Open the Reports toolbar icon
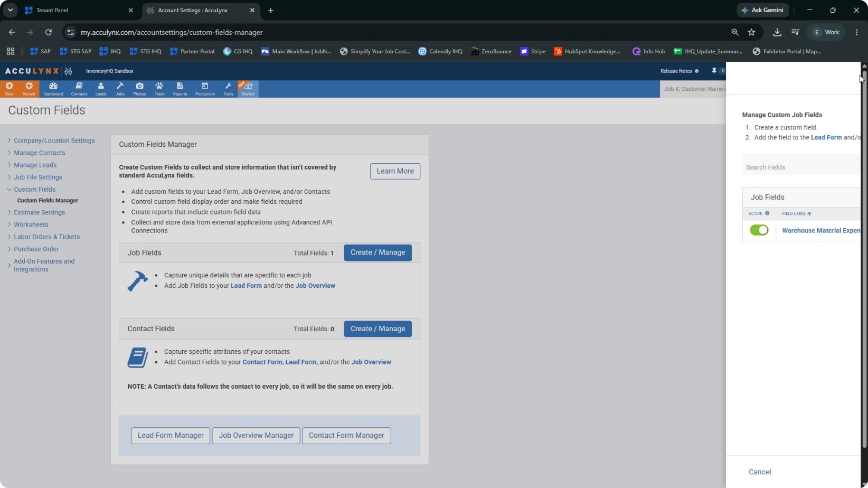 point(180,89)
